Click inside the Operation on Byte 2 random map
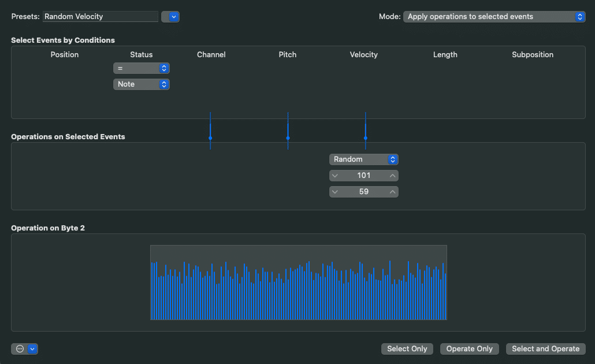 click(298, 283)
